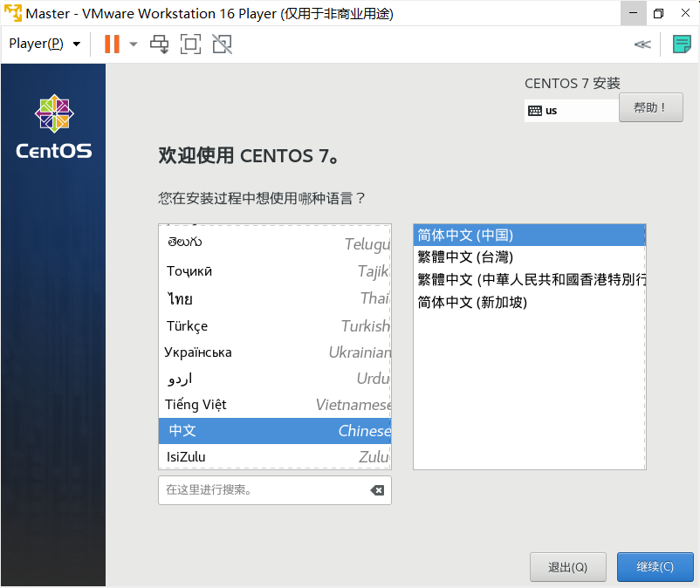Select Українська Ukrainian language
This screenshot has height=588, width=700.
[275, 352]
